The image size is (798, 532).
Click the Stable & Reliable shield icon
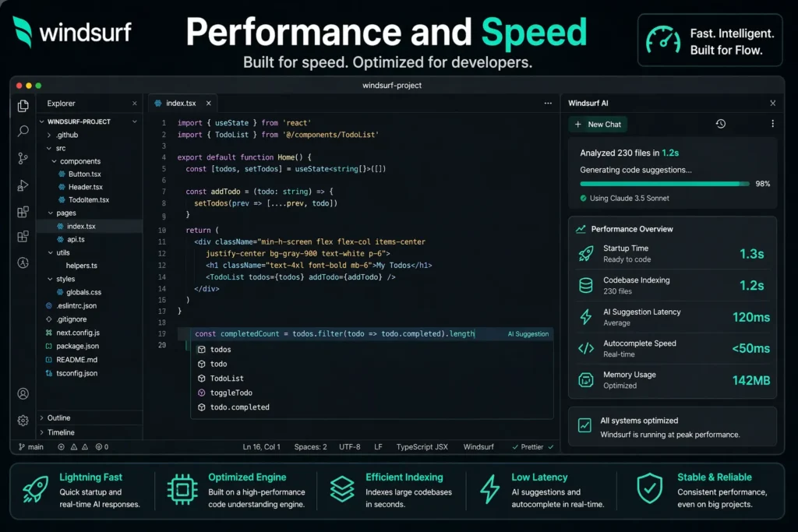point(649,488)
